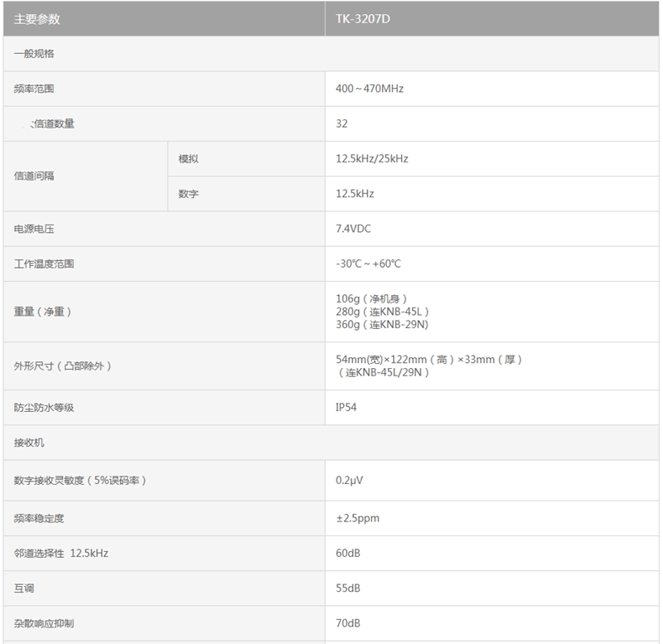
Task: Click the 模拟 sub-row label
Action: click(188, 159)
